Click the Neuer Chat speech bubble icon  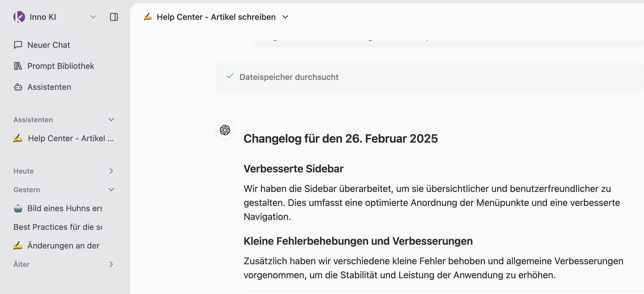(18, 45)
